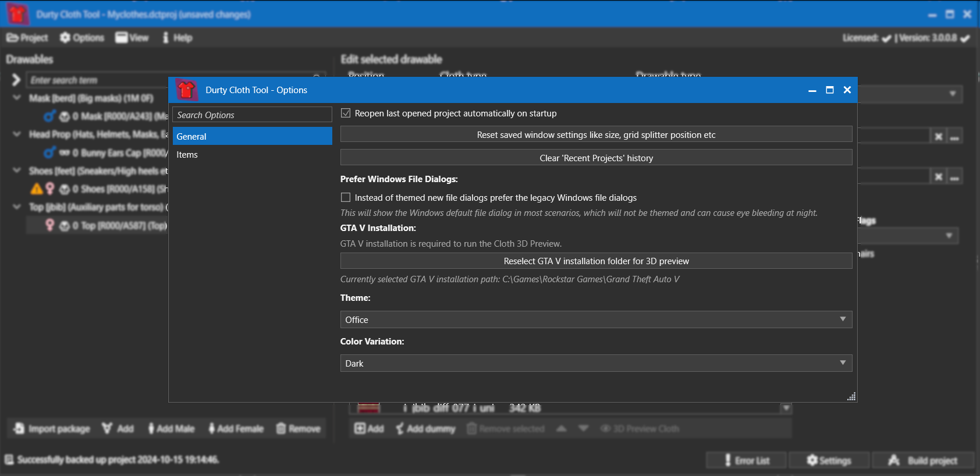The width and height of the screenshot is (980, 476).
Task: Uncheck Reopen last opened project on startup
Action: (x=346, y=113)
